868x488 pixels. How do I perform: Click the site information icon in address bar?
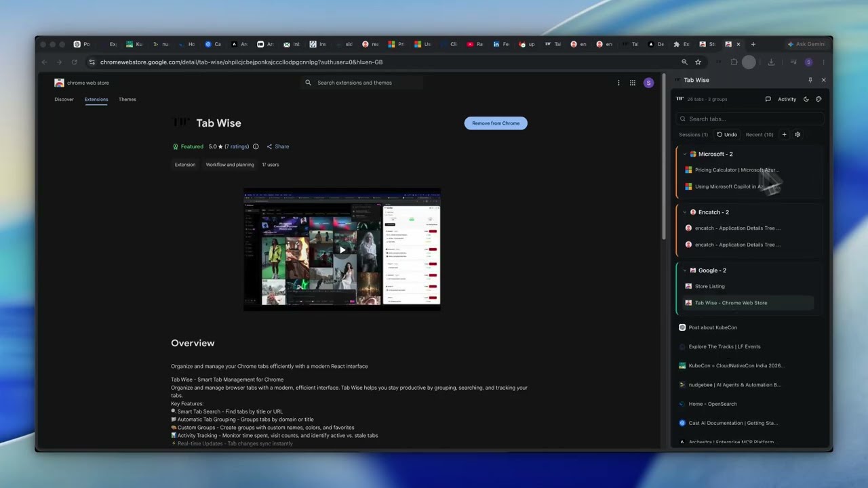[92, 62]
